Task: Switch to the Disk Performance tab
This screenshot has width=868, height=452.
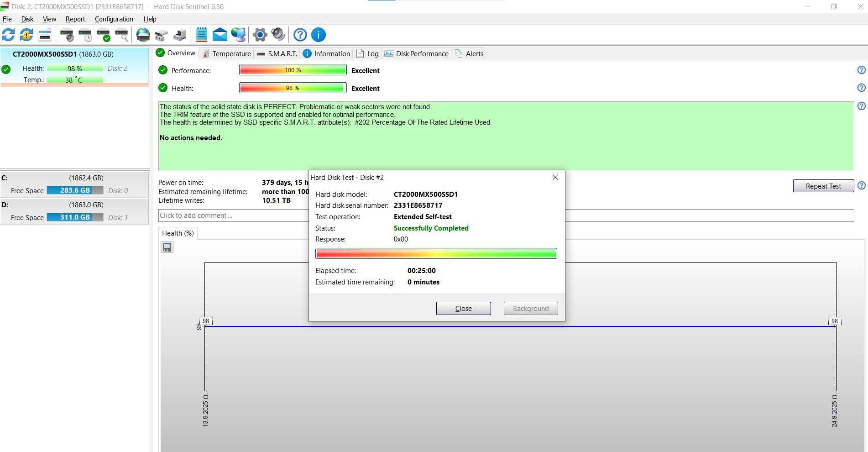Action: click(417, 53)
